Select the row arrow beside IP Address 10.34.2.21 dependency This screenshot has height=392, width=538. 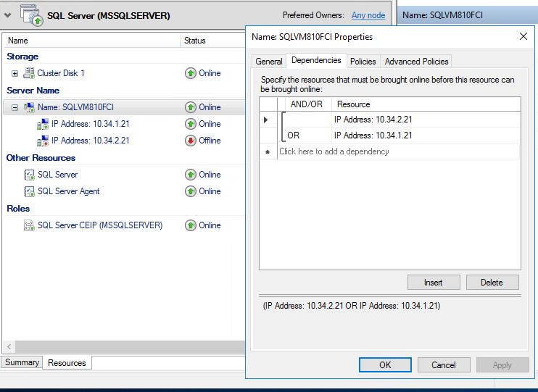pos(266,120)
